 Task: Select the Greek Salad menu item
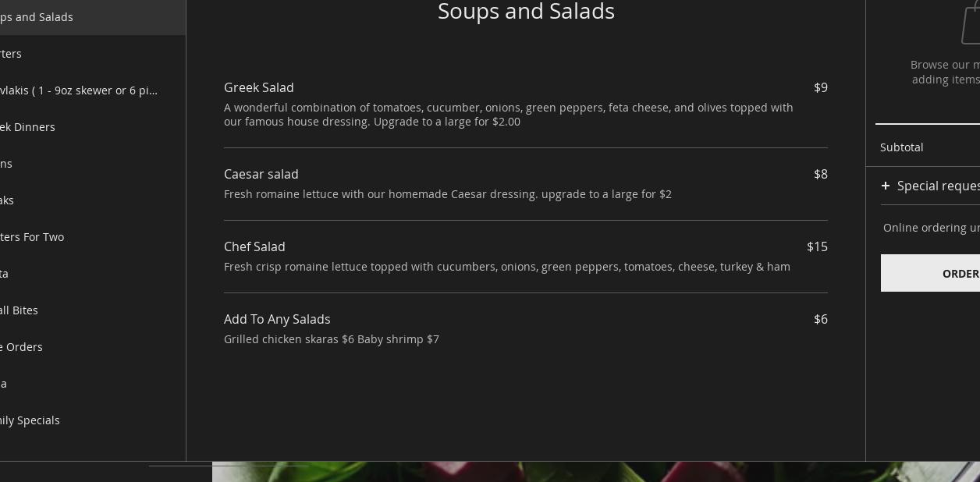tap(259, 87)
